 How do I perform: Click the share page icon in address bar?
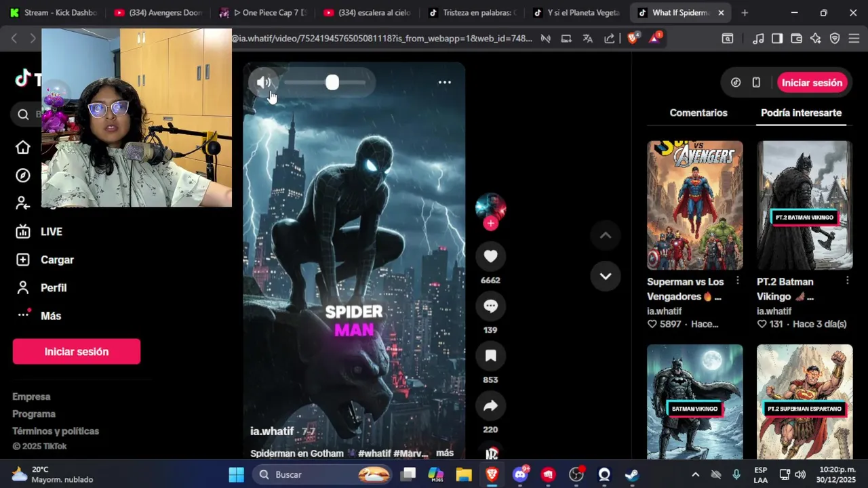tap(610, 39)
